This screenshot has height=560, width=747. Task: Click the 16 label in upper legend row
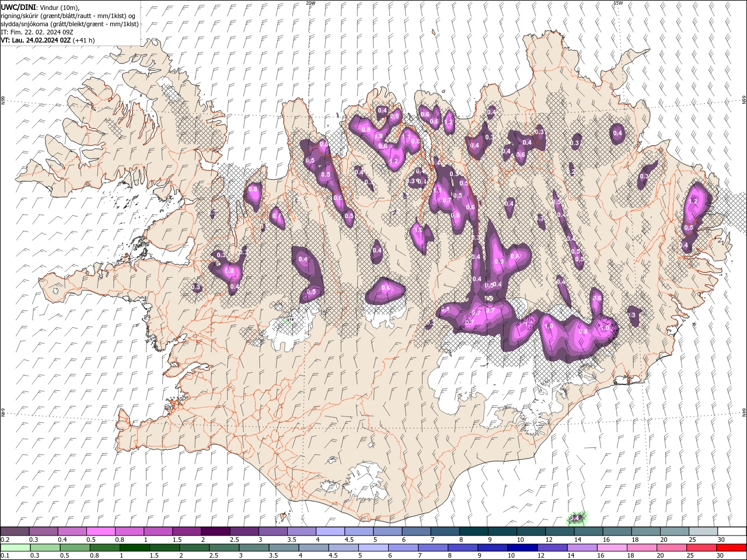[606, 540]
